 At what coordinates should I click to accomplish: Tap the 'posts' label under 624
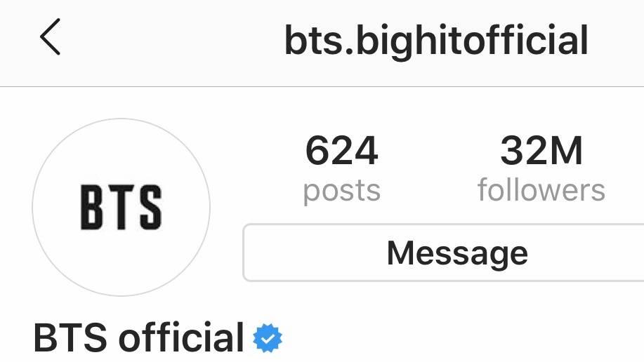pyautogui.click(x=342, y=192)
